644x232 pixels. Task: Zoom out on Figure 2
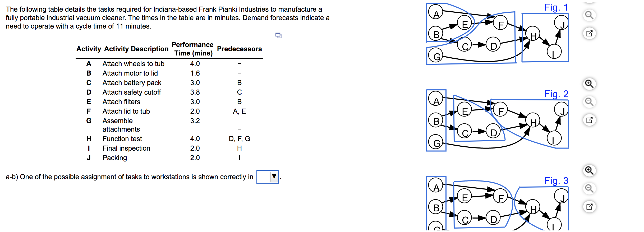(x=589, y=101)
